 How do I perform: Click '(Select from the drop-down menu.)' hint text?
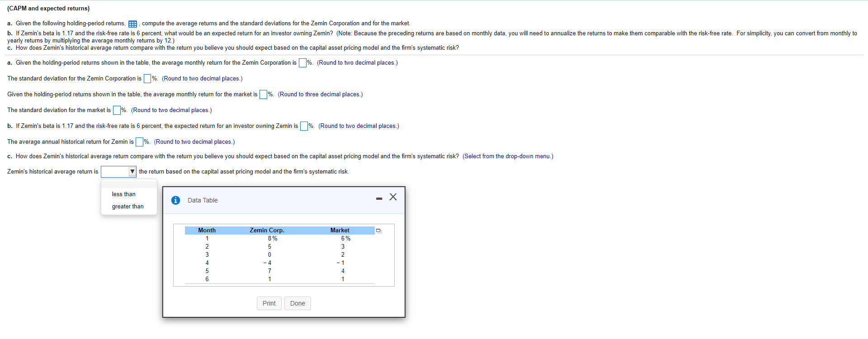click(x=508, y=156)
